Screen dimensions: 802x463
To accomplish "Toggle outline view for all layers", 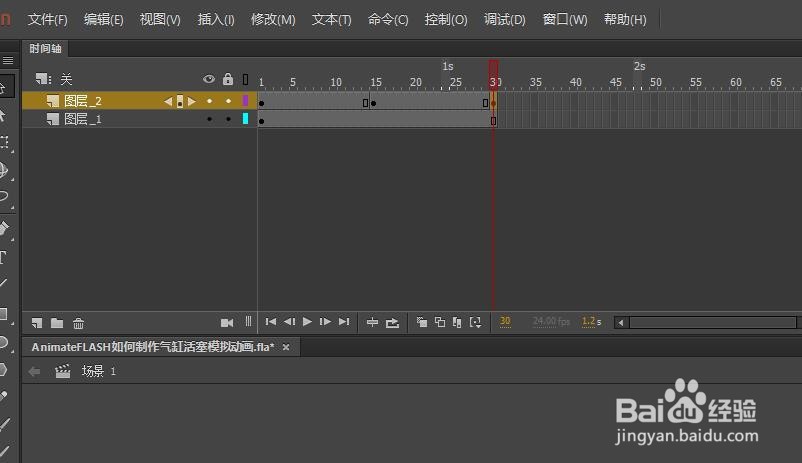I will 246,79.
